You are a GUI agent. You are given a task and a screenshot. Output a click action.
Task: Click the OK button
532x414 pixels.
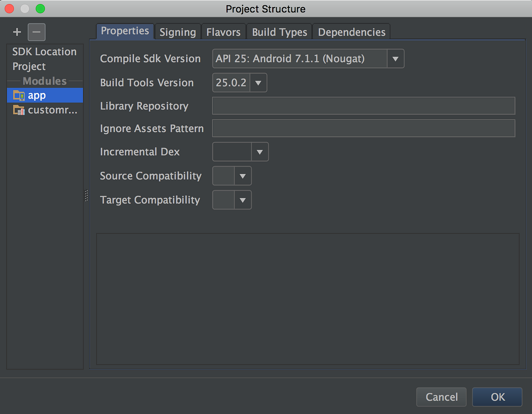pos(497,397)
